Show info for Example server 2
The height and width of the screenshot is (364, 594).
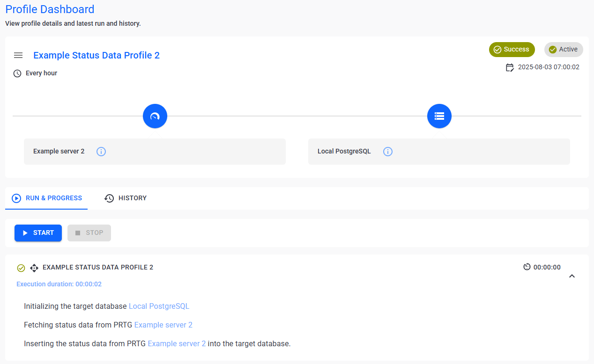[101, 152]
